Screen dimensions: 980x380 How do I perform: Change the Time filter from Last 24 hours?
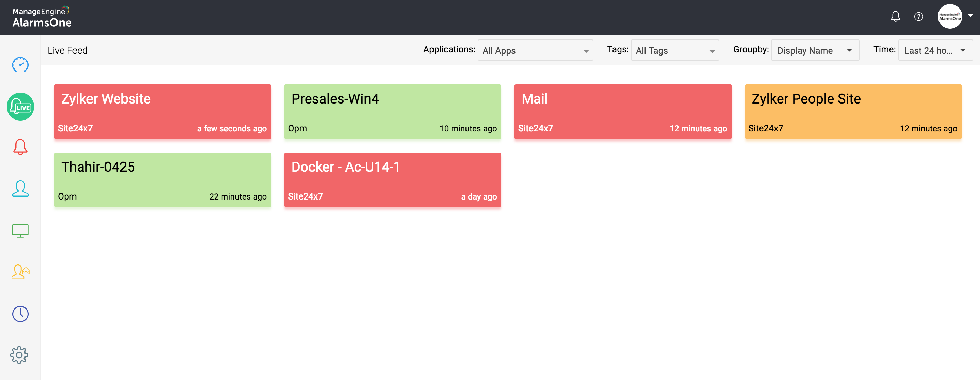(x=935, y=50)
